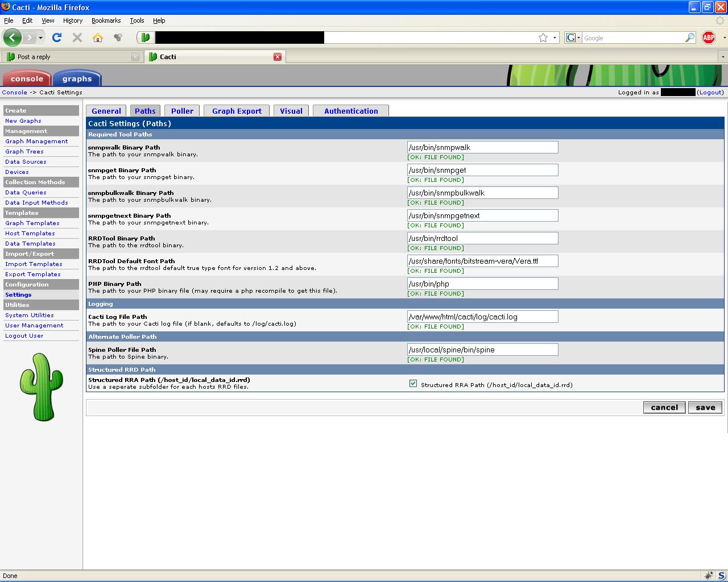Open the File menu
The image size is (728, 582).
pyautogui.click(x=9, y=20)
